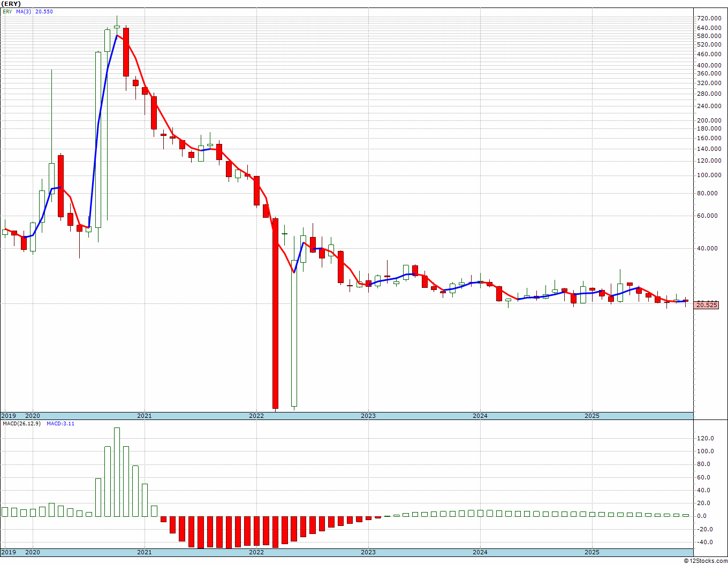Select the 180.000 price level

(709, 129)
